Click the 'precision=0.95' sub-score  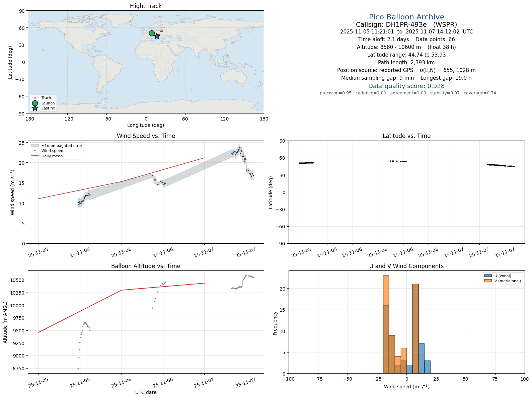tap(335, 93)
